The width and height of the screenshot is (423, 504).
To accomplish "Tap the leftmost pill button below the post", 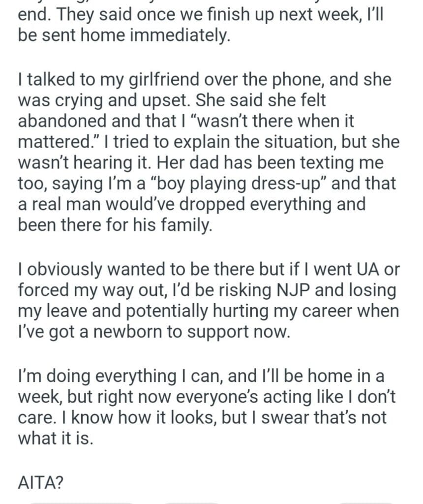I will click(81, 501).
